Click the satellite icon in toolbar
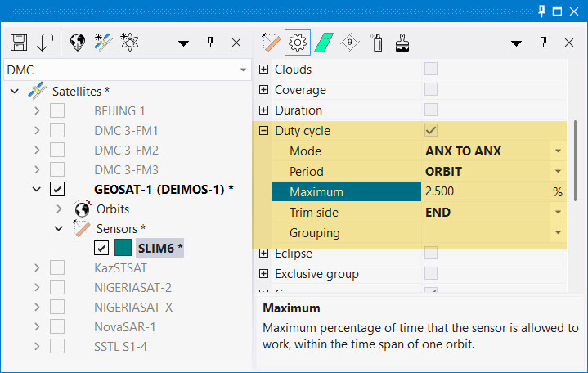The width and height of the screenshot is (588, 373). [103, 42]
